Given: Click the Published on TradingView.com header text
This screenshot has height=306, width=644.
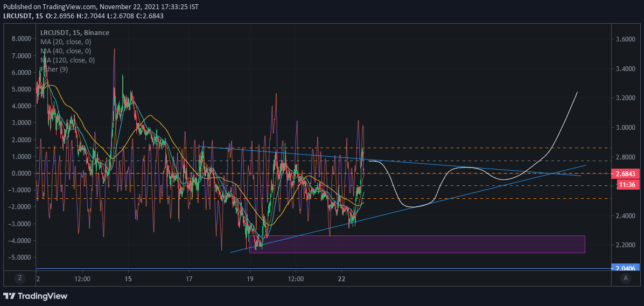Looking at the screenshot, I should (x=101, y=6).
